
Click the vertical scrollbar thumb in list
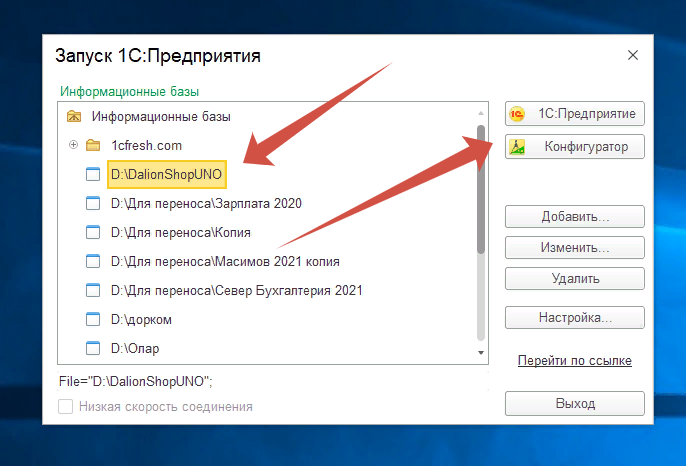point(481,189)
